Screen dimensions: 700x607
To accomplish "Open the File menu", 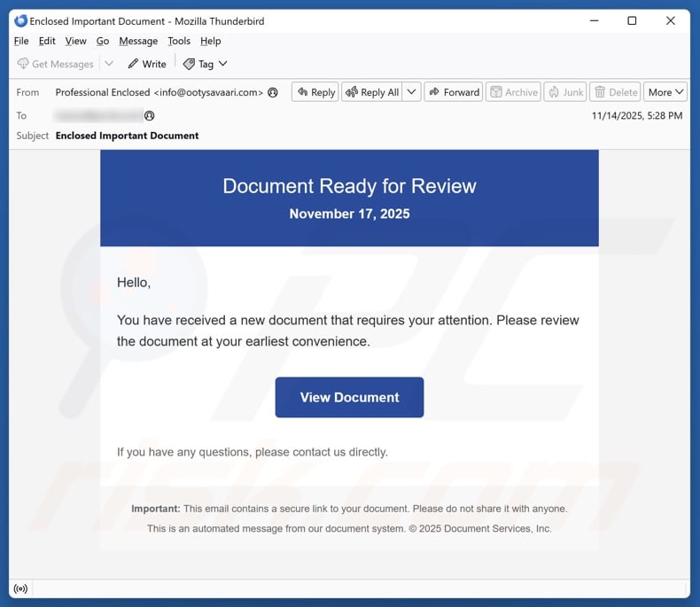I will pyautogui.click(x=21, y=41).
